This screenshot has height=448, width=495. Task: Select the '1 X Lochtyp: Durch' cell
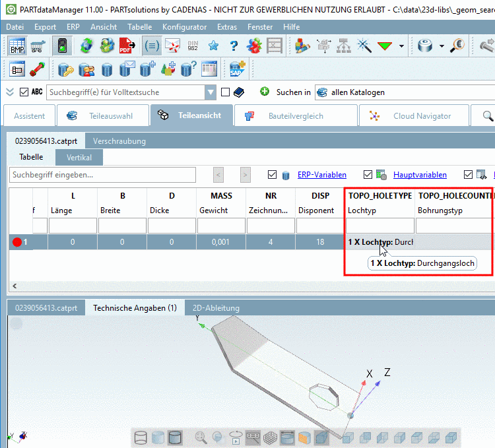tap(379, 242)
